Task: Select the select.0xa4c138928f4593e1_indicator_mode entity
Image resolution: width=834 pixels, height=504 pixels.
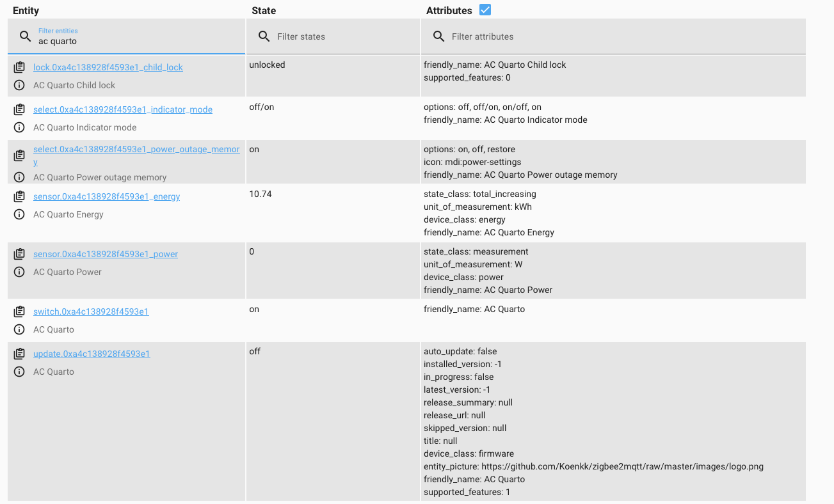Action: [x=122, y=109]
